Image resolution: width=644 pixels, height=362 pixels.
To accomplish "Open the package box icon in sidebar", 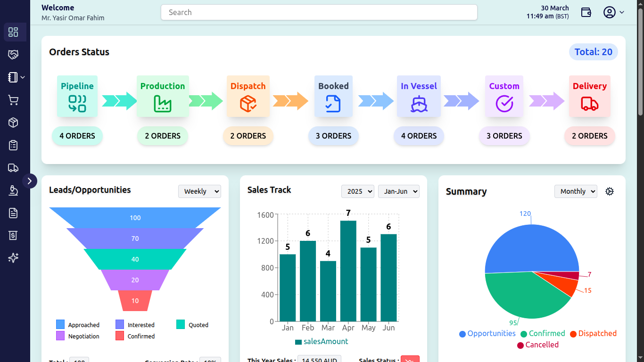I will (x=13, y=123).
